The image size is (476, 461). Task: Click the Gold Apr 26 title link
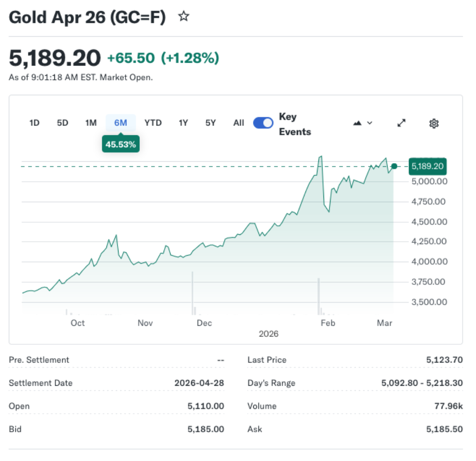86,17
